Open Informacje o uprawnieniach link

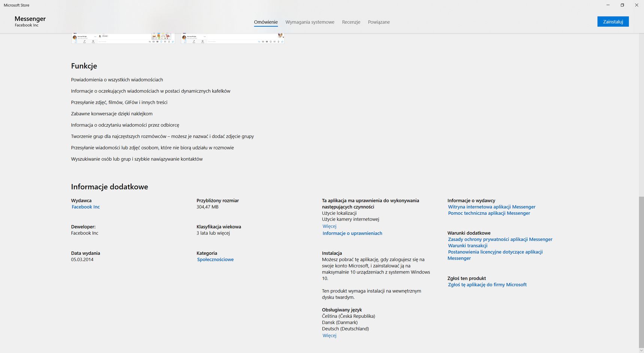[352, 233]
